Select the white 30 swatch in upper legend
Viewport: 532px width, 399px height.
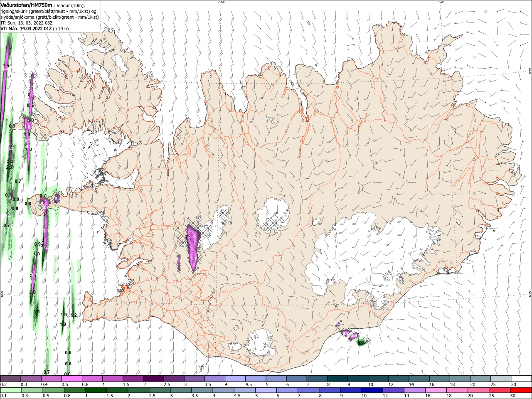[x=521, y=379]
